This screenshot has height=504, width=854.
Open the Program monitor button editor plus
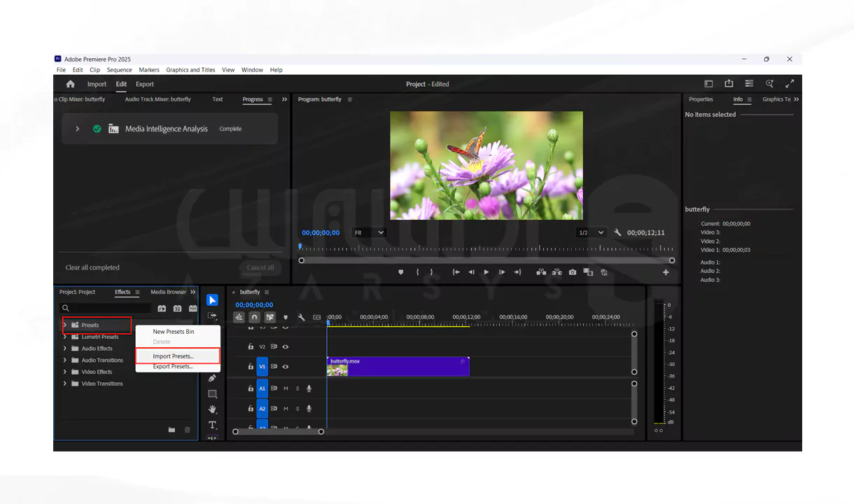click(666, 272)
